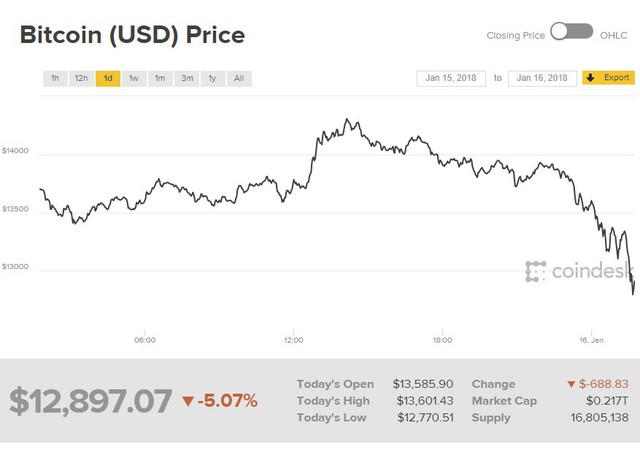This screenshot has height=452, width=640.
Task: Click the coindesk logo watermark
Action: [x=579, y=270]
